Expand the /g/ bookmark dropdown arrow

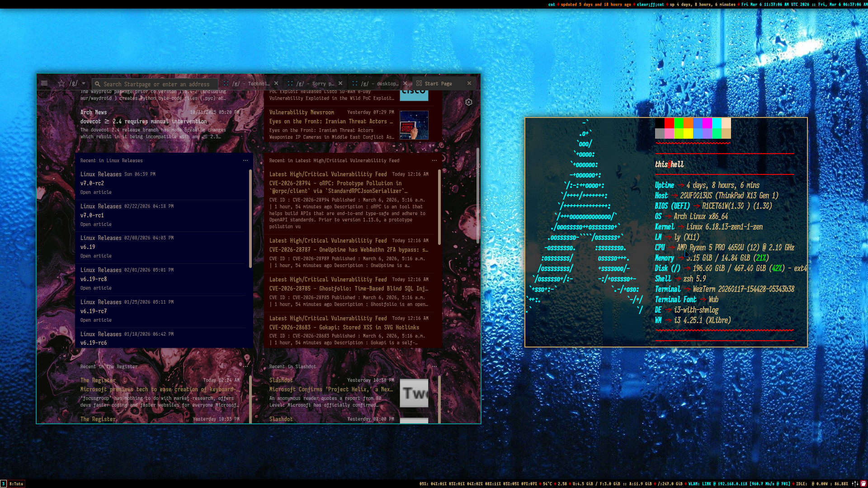(84, 84)
